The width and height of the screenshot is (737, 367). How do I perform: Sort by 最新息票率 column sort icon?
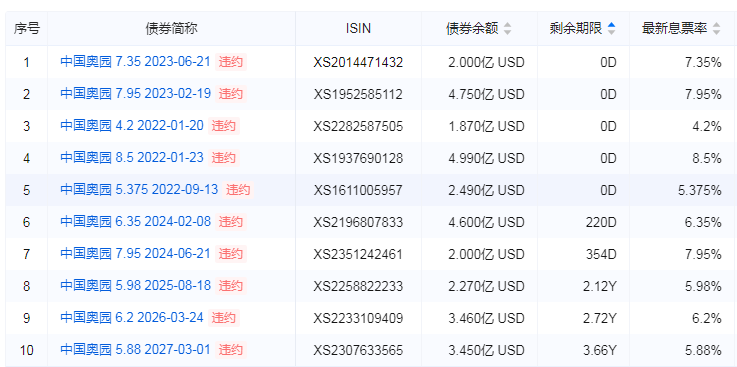(716, 29)
